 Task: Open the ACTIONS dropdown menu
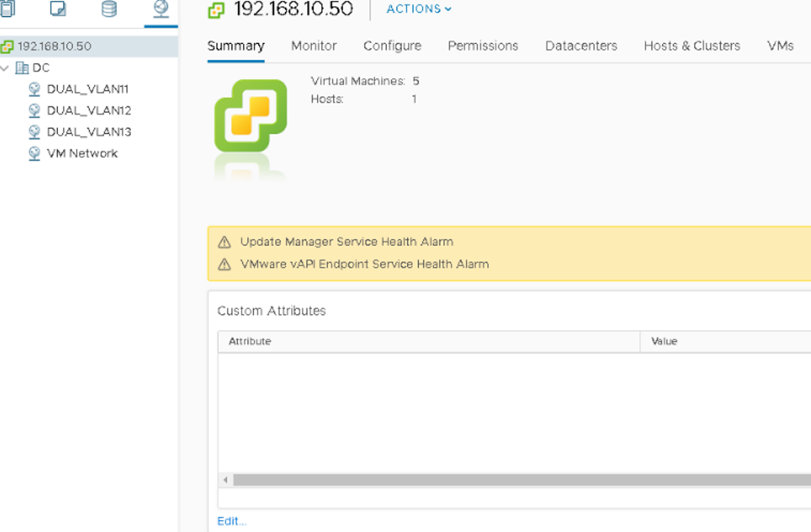coord(419,9)
